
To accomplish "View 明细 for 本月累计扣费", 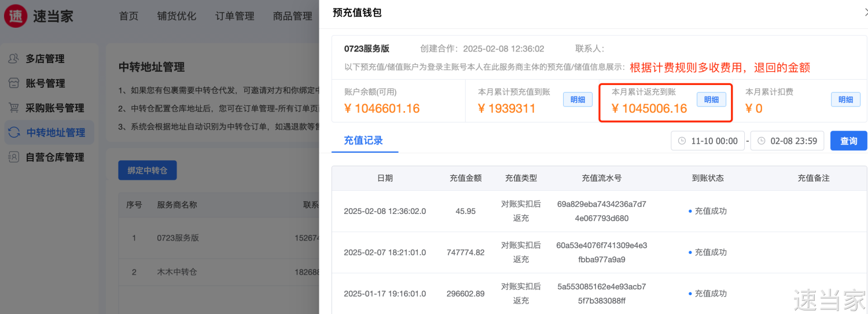I will click(845, 99).
